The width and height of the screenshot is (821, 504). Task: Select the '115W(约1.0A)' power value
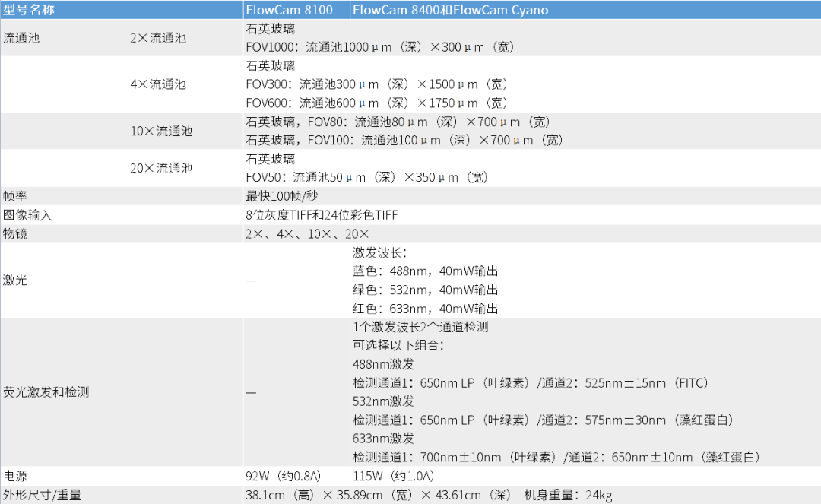coord(394,476)
